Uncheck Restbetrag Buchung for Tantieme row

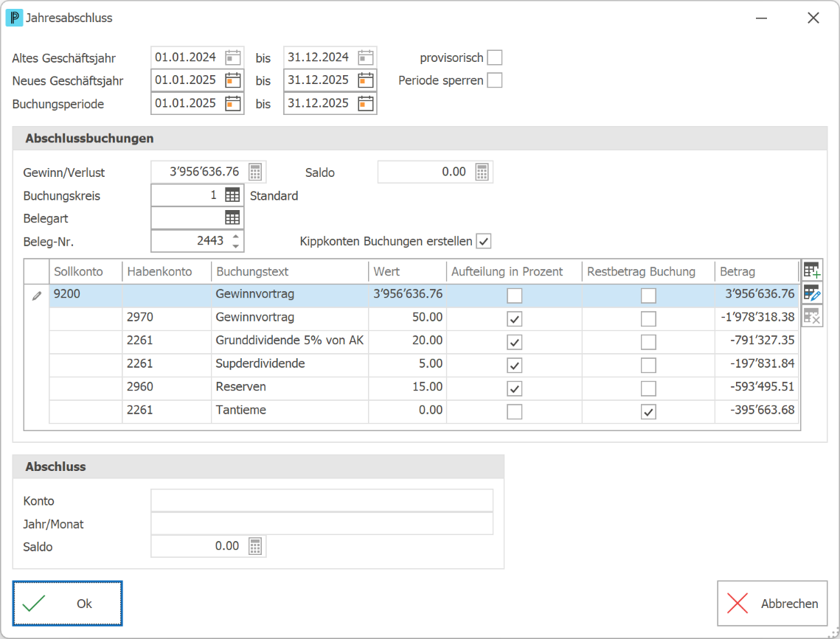[x=648, y=412]
